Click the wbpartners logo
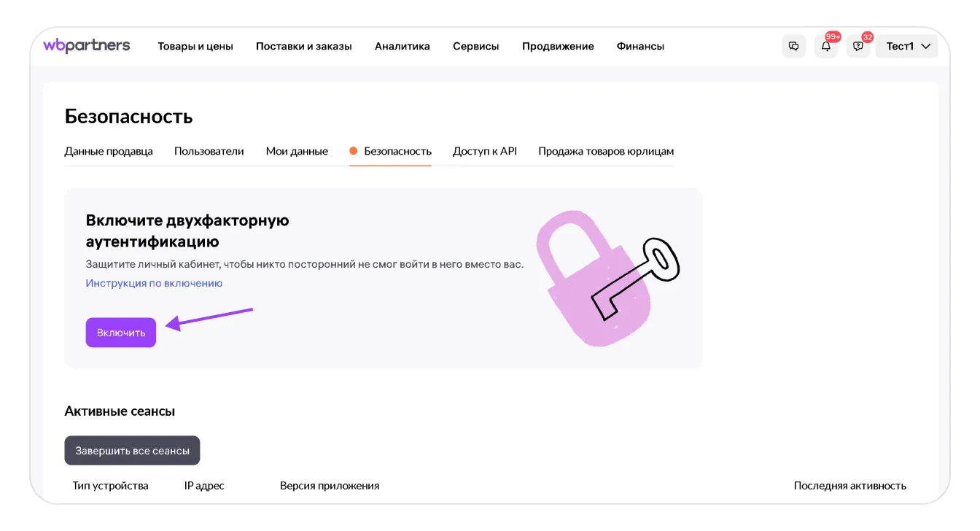The image size is (980, 531). click(x=87, y=45)
